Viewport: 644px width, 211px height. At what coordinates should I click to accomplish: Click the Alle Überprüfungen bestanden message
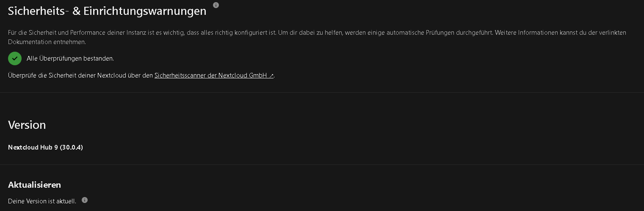(70, 58)
